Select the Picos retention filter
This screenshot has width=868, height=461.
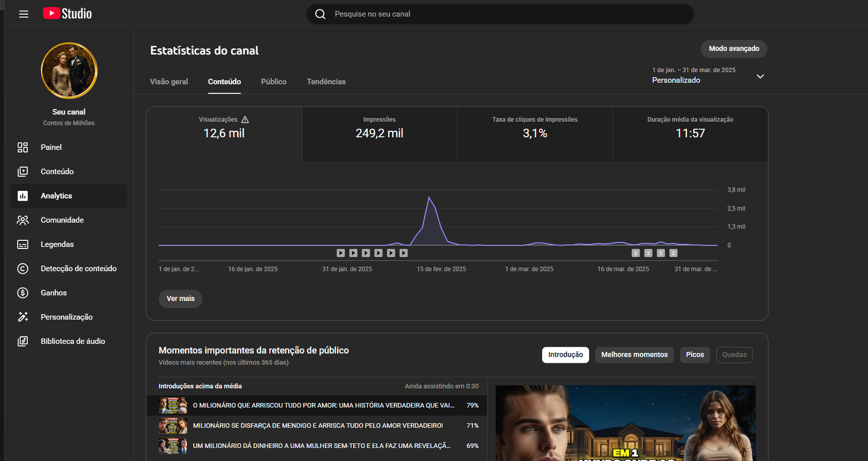(x=694, y=355)
